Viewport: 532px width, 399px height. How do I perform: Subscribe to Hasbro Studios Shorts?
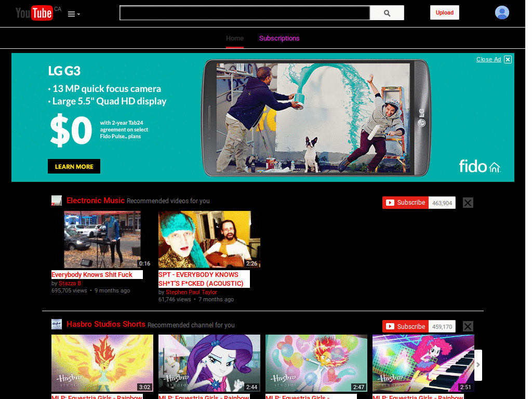point(405,326)
